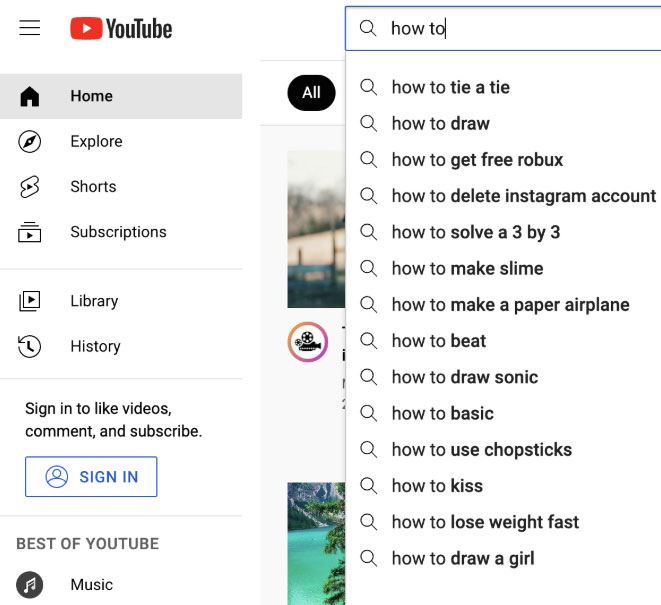Click the History clock icon
The image size is (661, 605).
(x=30, y=346)
